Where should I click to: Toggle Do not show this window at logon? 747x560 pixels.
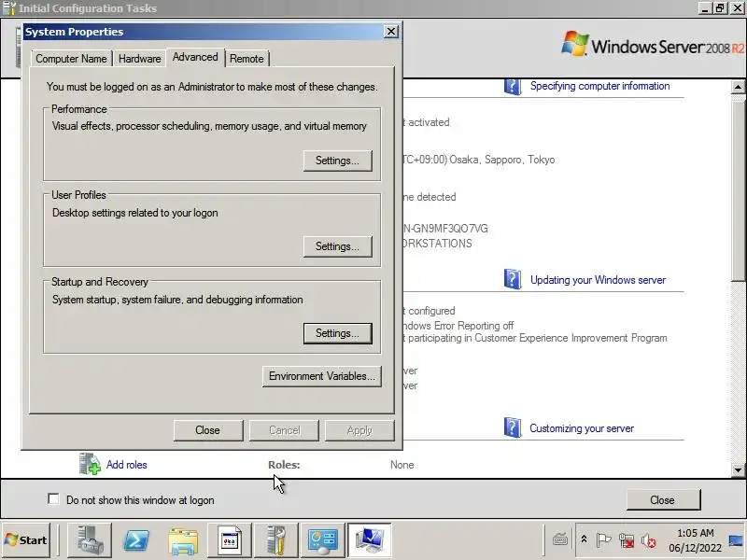(53, 499)
